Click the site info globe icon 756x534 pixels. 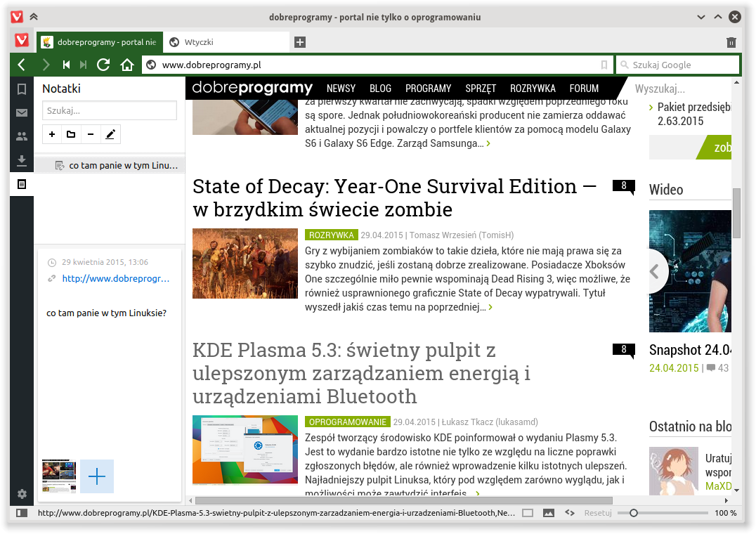tap(151, 65)
